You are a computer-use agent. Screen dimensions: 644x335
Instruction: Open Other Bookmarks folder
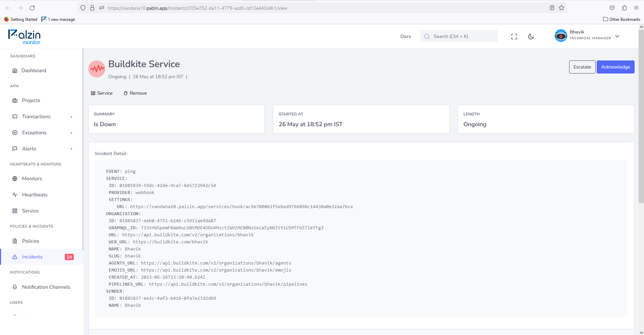622,19
